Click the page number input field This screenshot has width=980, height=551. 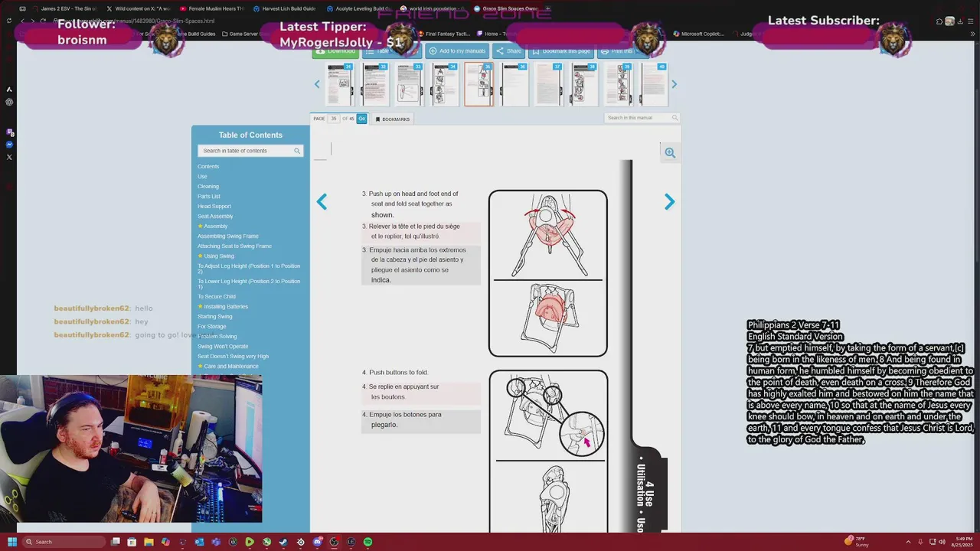click(x=334, y=119)
